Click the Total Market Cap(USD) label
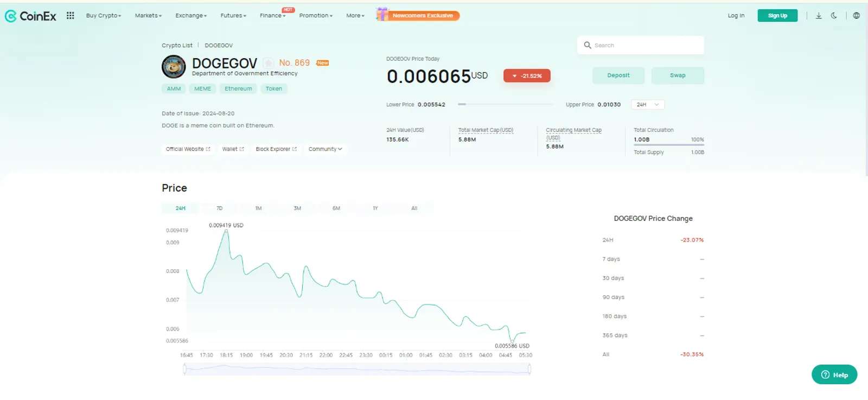This screenshot has width=868, height=400. point(486,130)
